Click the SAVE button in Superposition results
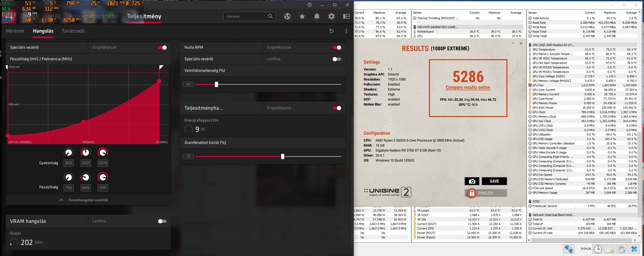The image size is (644, 256). pyautogui.click(x=494, y=181)
